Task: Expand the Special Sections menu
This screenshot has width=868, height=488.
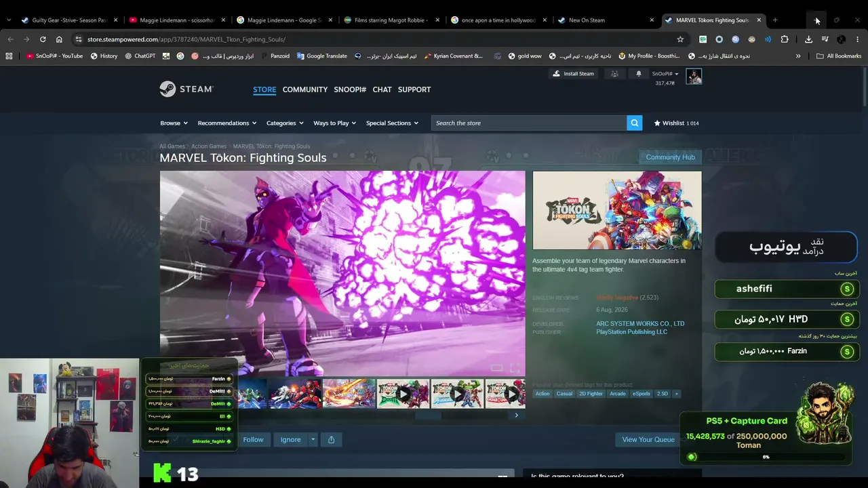Action: pos(393,123)
